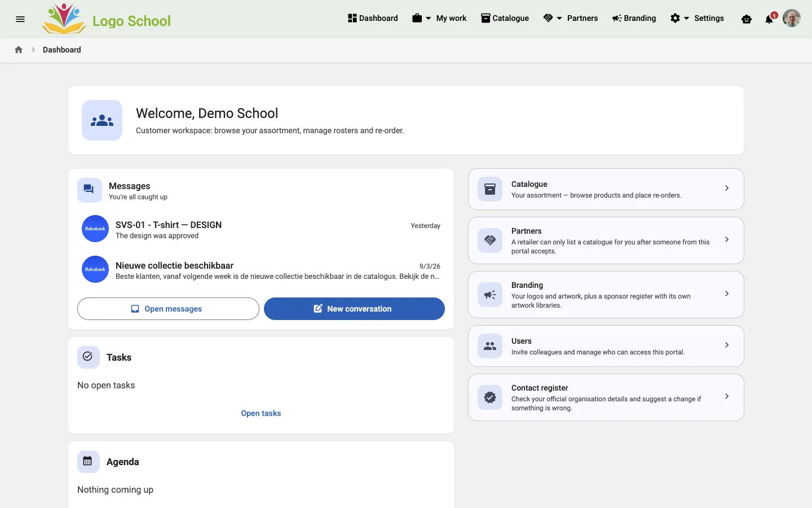Follow the Open tasks link
Image resolution: width=812 pixels, height=508 pixels.
coord(261,413)
